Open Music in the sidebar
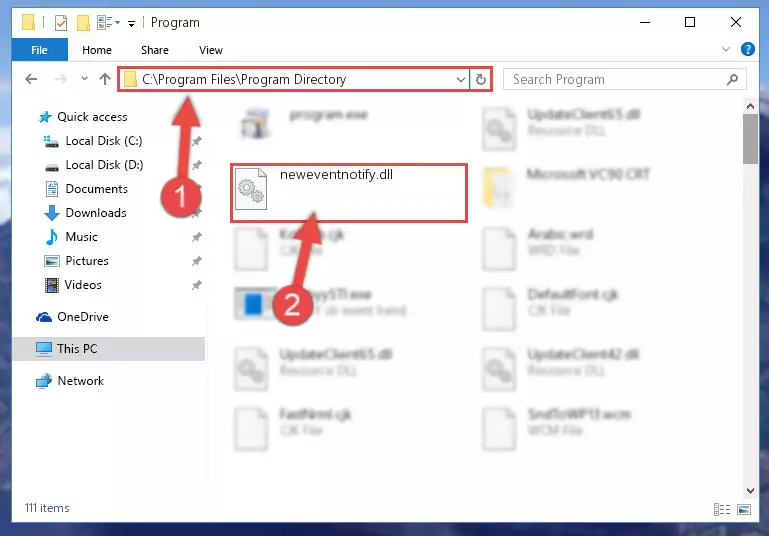769x536 pixels. tap(81, 237)
